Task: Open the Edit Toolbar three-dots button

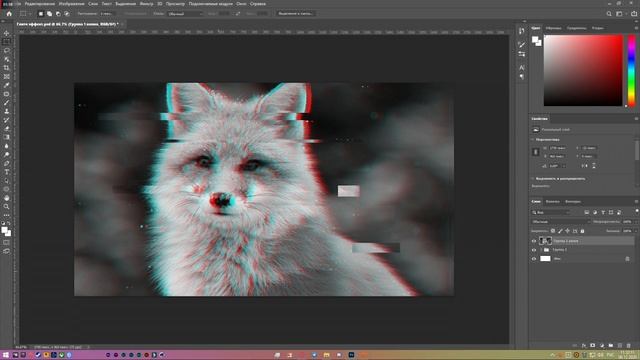Action: tap(7, 215)
